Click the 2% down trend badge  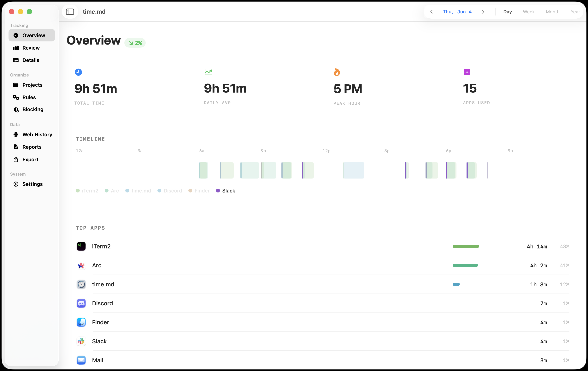(x=135, y=43)
